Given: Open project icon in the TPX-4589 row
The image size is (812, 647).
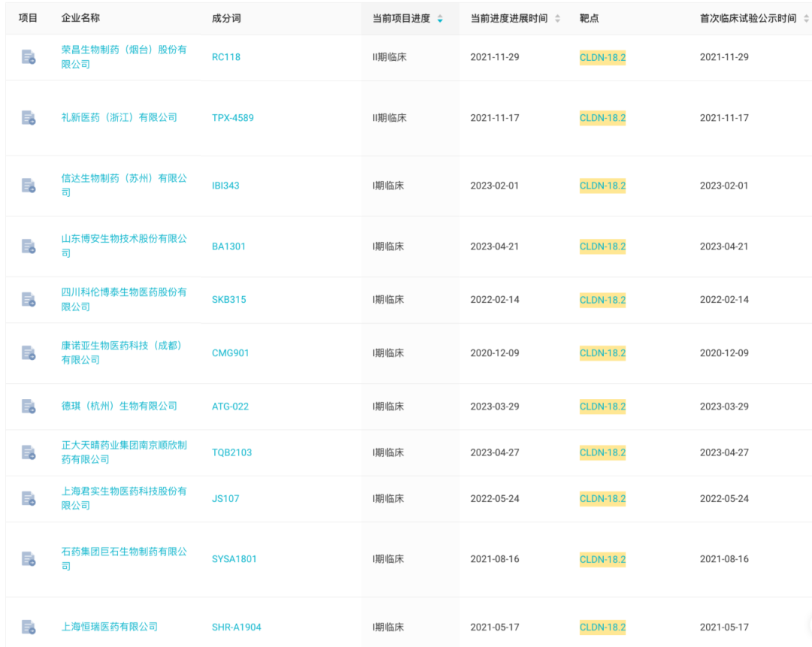Looking at the screenshot, I should pos(29,118).
